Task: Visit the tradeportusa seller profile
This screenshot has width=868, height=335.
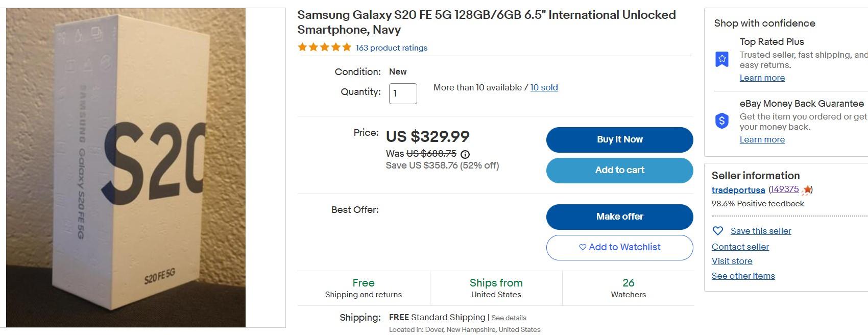Action: [x=737, y=189]
